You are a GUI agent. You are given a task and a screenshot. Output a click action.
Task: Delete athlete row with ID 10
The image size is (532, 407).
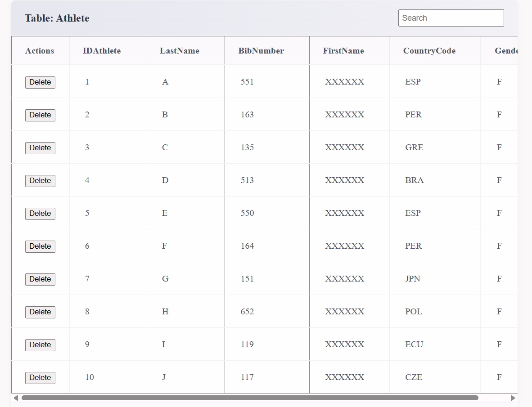point(40,378)
